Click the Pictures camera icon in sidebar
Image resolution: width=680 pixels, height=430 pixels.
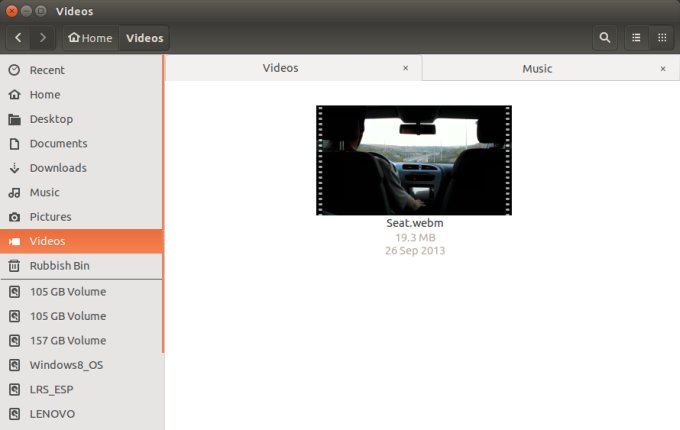[x=14, y=217]
